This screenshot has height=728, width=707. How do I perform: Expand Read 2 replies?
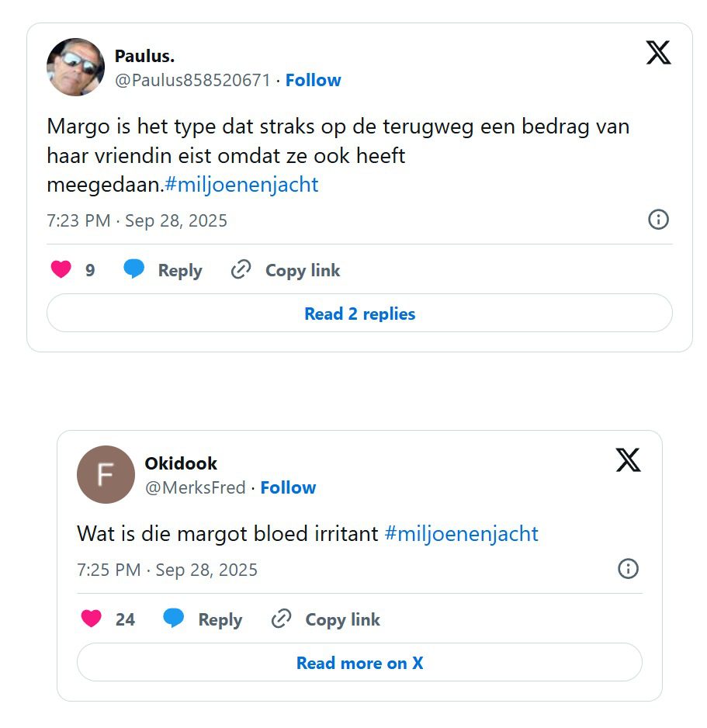[359, 314]
